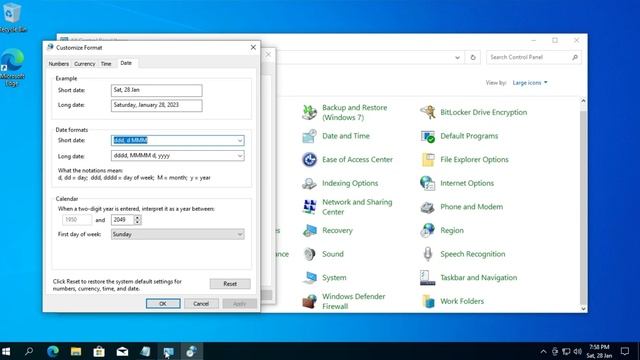Click the two-digit year end field 2049
The width and height of the screenshot is (640, 360).
(x=122, y=220)
